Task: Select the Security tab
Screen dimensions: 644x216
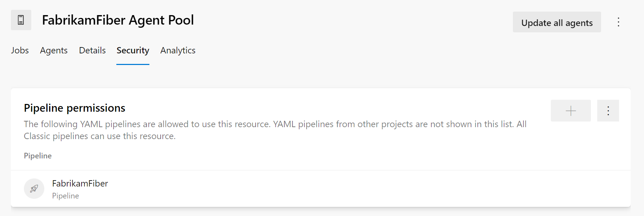Action: (133, 51)
